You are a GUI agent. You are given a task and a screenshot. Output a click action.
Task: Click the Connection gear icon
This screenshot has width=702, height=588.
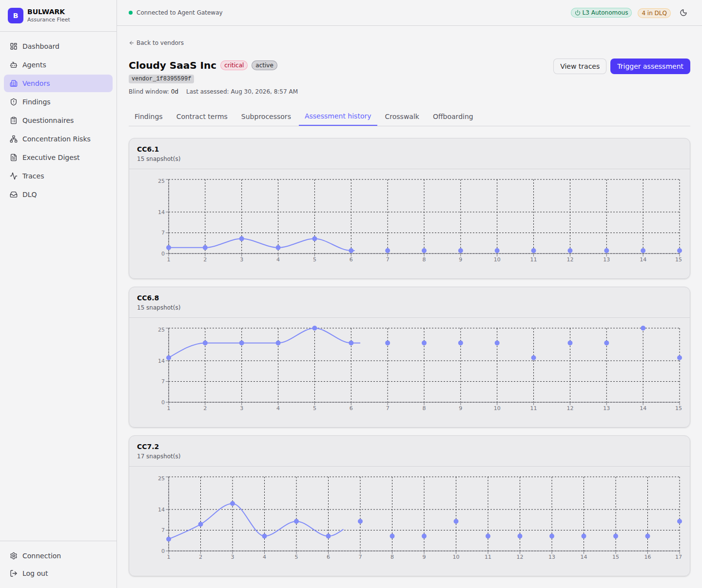coord(14,556)
